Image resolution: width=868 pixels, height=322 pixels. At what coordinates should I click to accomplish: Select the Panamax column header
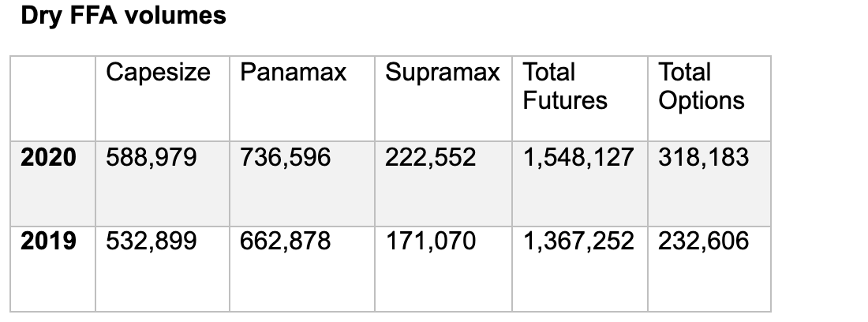[x=293, y=73]
